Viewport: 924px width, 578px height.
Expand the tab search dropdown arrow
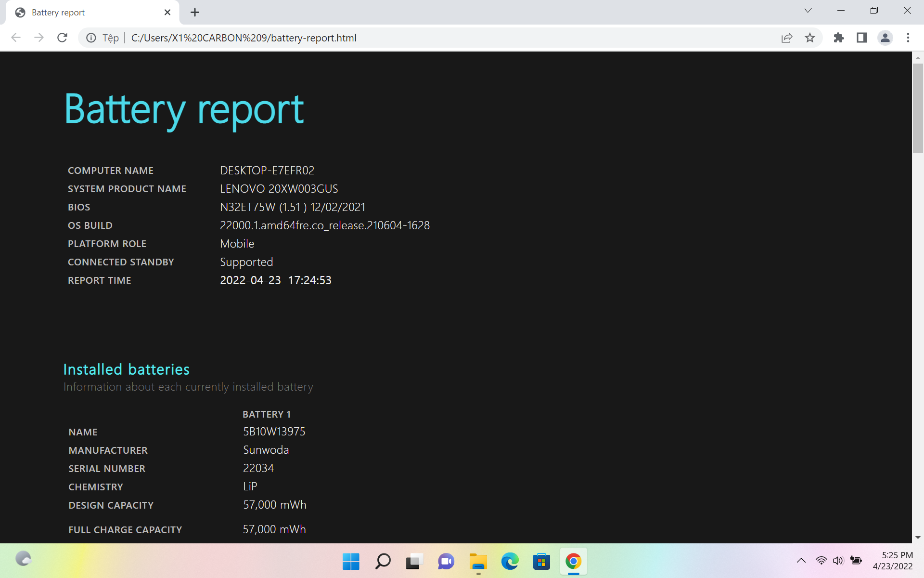(808, 11)
